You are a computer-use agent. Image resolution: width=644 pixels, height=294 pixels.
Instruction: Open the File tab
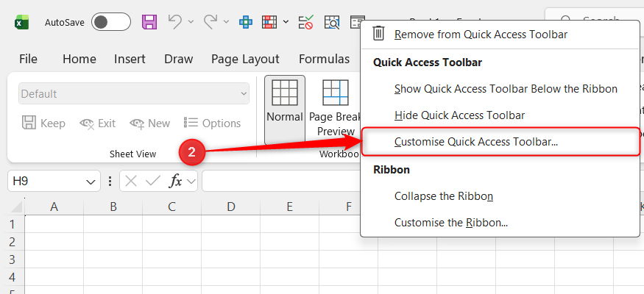pos(29,59)
